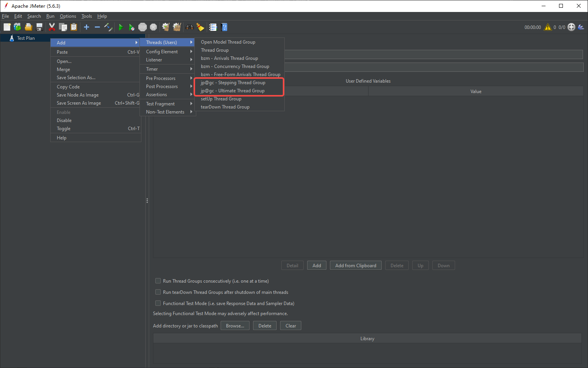Click the Toggle enable/disable icon

[x=108, y=27]
